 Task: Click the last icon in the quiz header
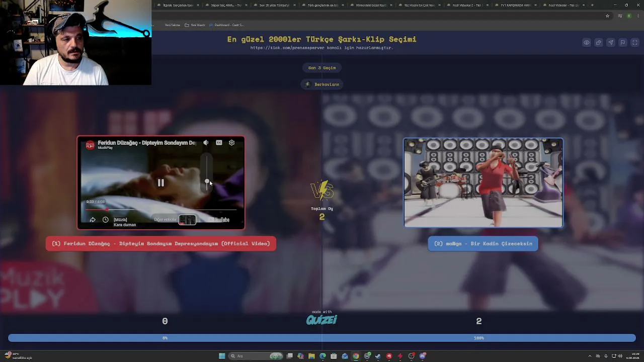(x=635, y=43)
